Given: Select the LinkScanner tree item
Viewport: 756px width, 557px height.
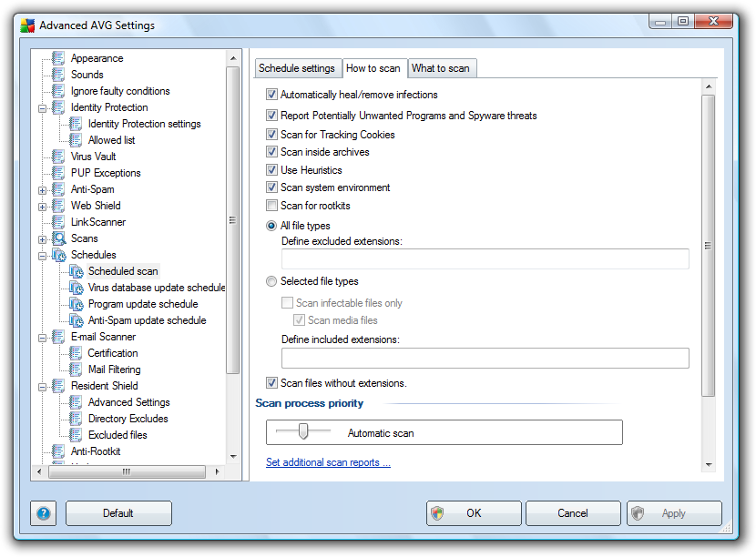Looking at the screenshot, I should 98,222.
